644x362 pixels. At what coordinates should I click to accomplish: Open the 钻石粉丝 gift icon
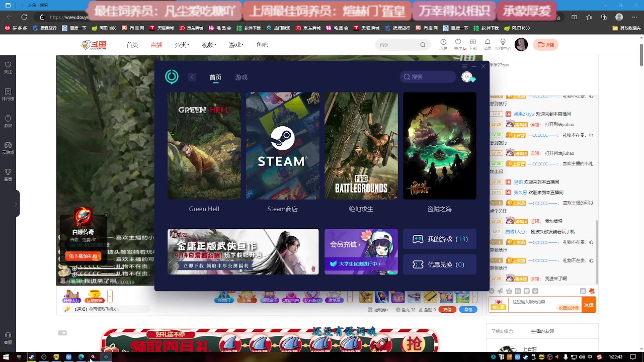(312, 297)
